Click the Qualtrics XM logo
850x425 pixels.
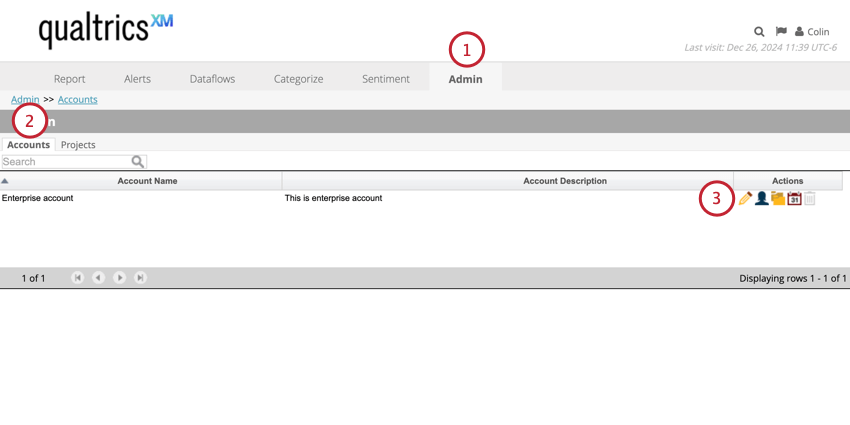coord(106,30)
